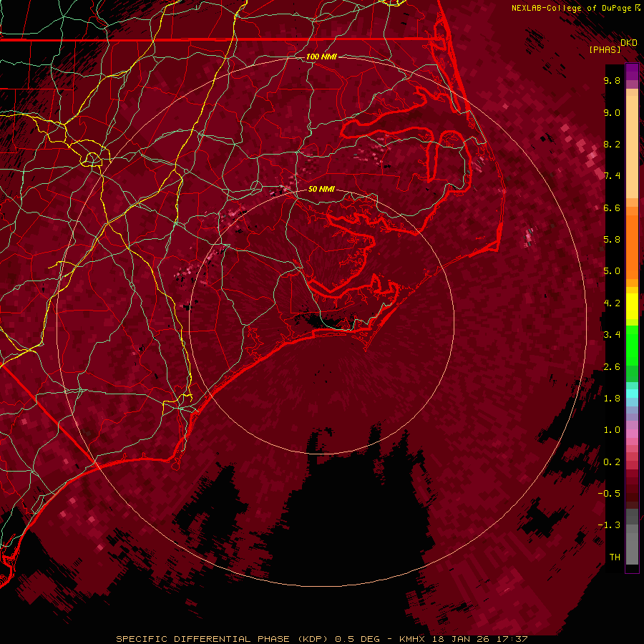Click the 5.8 legend value
The image size is (644, 644).
[612, 240]
